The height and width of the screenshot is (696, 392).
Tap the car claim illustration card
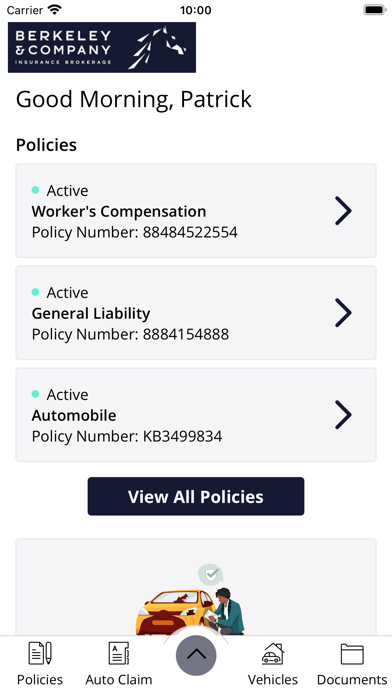click(x=196, y=587)
